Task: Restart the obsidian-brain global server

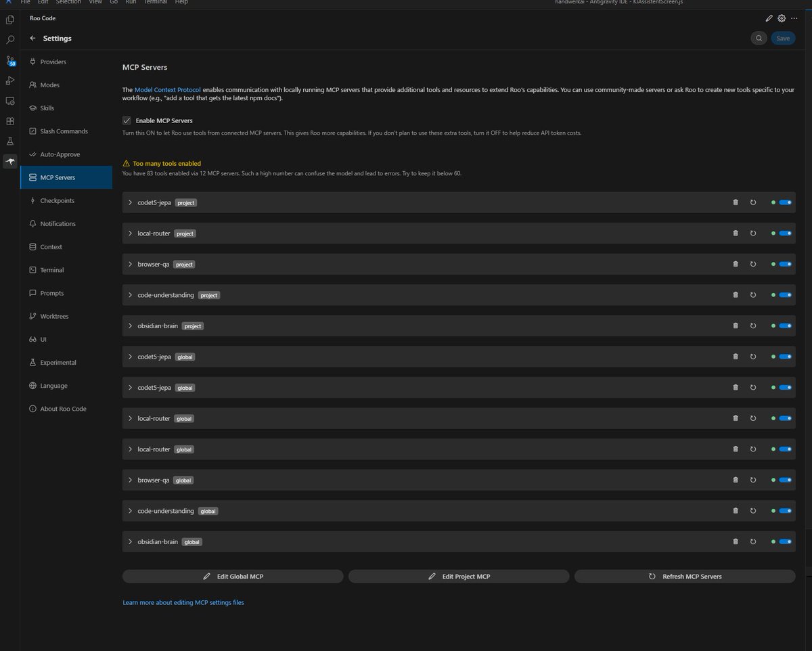Action: 753,541
